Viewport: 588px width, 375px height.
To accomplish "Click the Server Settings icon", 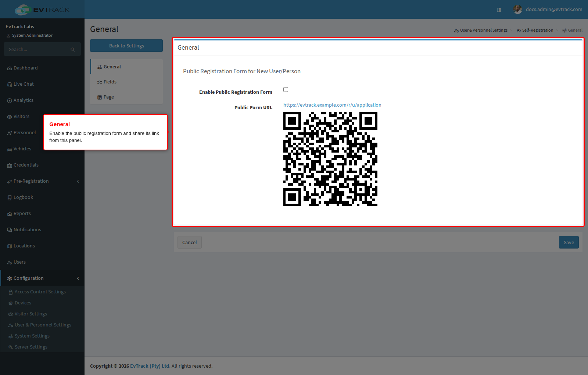I will (11, 347).
